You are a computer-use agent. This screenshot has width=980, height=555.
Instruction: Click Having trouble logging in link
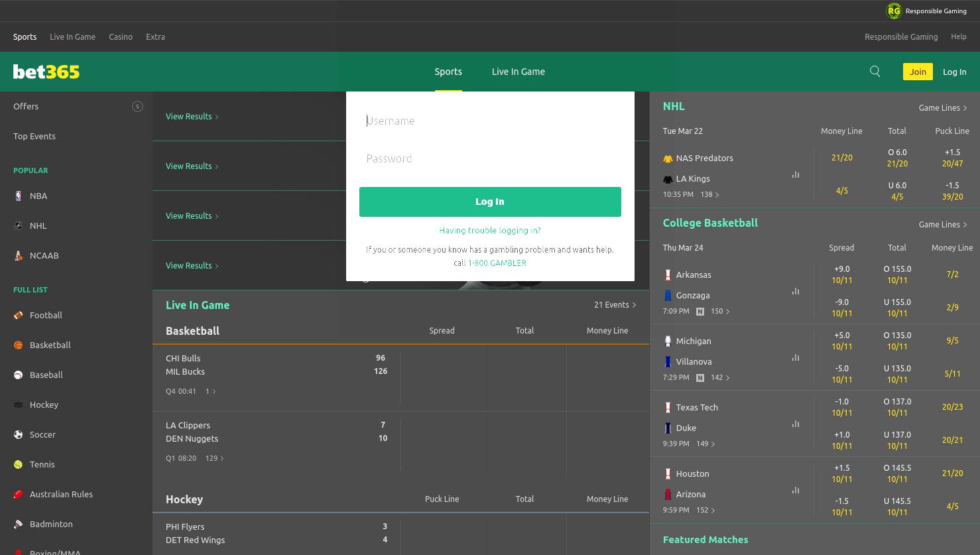point(490,230)
